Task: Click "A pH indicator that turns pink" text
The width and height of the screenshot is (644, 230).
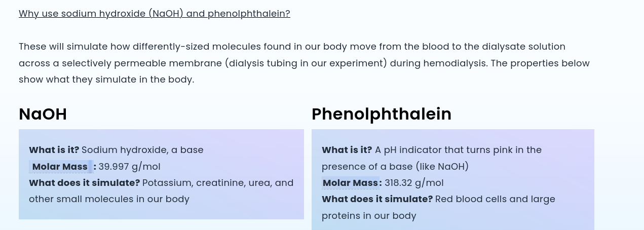Action: coord(458,150)
